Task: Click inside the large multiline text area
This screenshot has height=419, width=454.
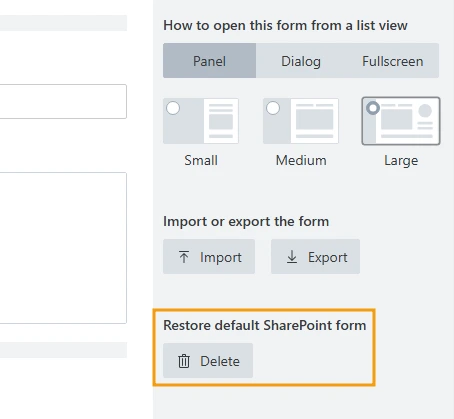Action: [63, 248]
